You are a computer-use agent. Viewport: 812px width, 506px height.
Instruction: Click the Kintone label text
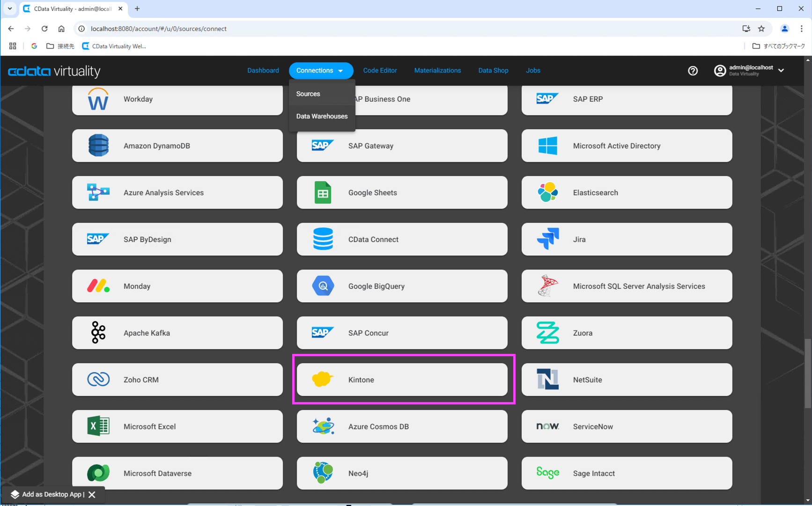click(x=361, y=380)
